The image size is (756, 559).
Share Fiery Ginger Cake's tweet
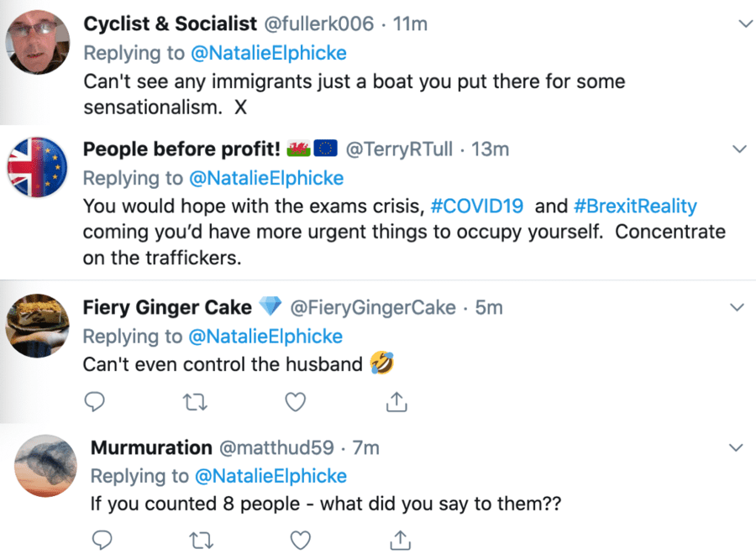[396, 403]
